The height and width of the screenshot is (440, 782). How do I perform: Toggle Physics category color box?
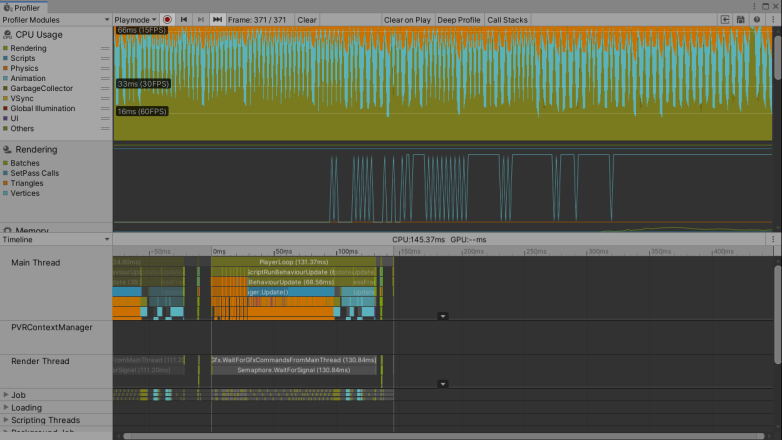pyautogui.click(x=5, y=68)
